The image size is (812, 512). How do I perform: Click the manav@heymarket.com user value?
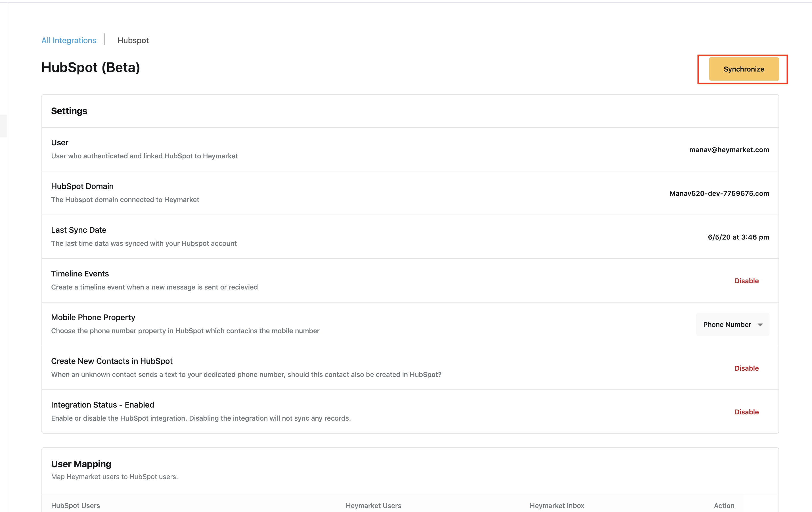point(729,150)
